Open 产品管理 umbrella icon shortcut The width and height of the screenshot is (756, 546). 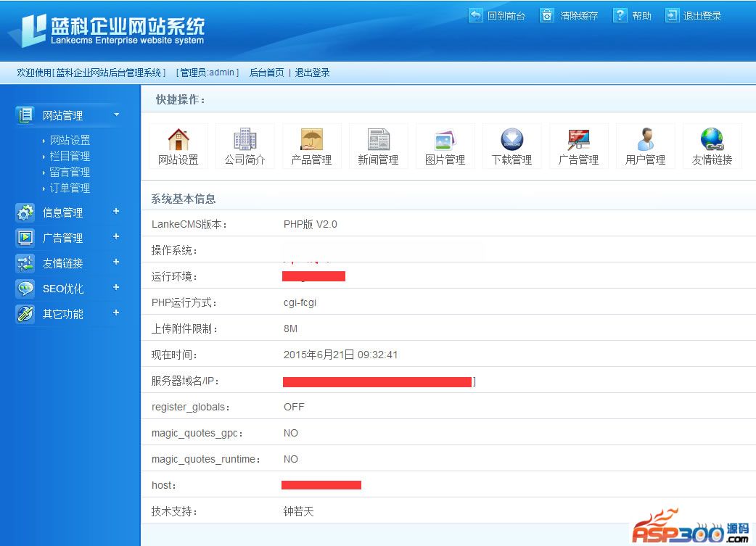point(311,139)
